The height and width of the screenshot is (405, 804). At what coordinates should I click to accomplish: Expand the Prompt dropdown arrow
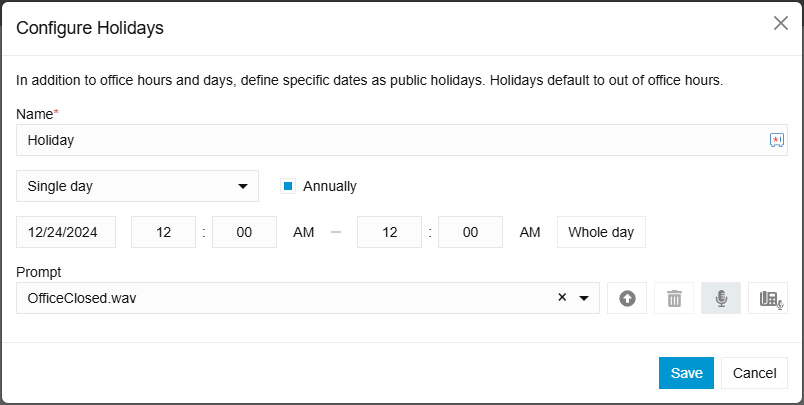[584, 298]
